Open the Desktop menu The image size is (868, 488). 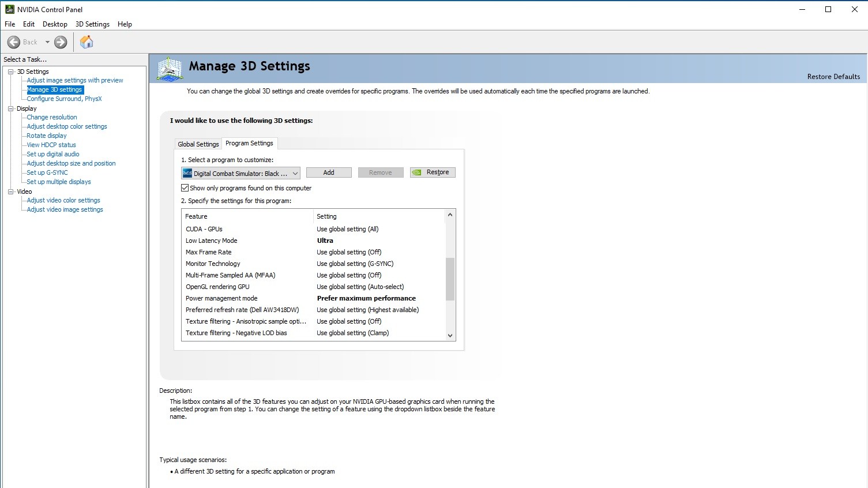[55, 24]
